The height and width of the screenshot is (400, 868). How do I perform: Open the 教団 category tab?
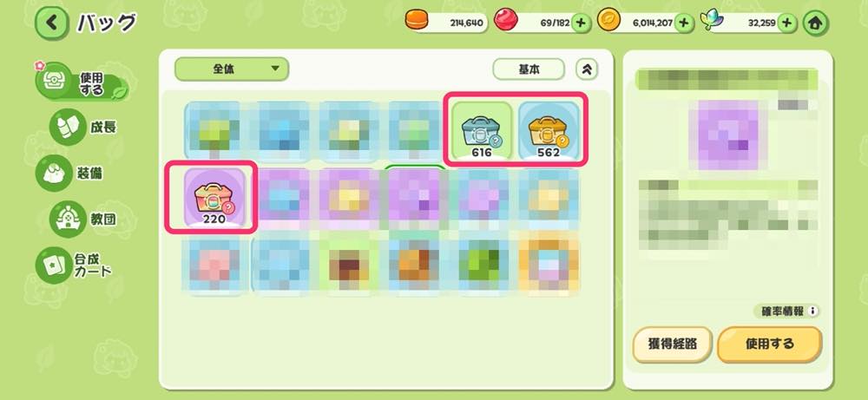tap(83, 219)
